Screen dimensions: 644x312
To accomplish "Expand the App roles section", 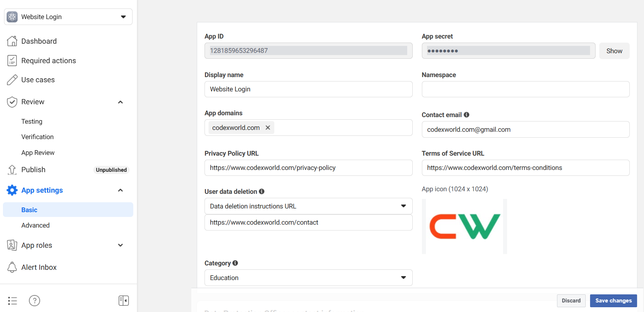I will click(x=120, y=245).
